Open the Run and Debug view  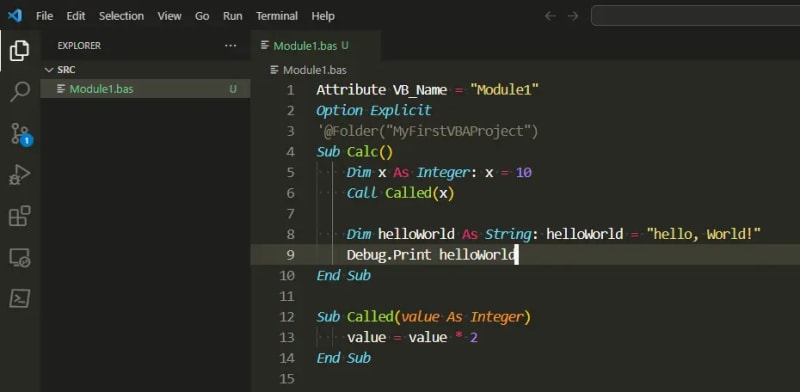coord(19,175)
